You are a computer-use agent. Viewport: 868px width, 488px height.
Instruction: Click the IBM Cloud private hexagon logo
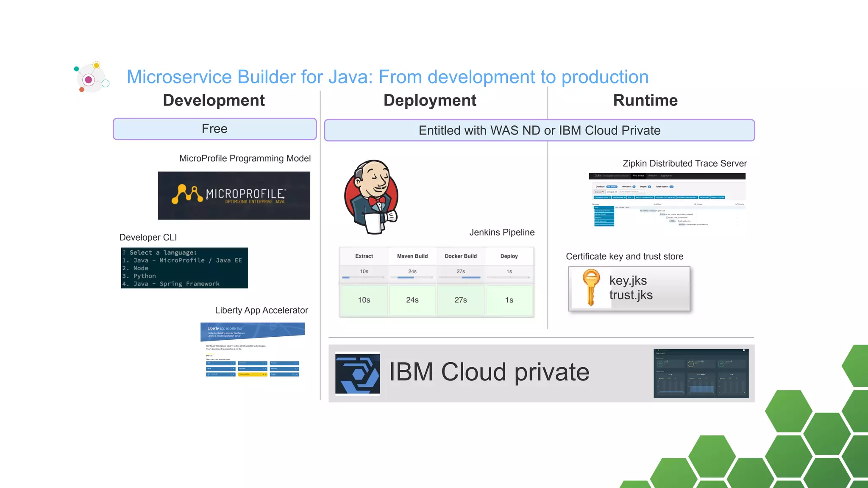(x=357, y=374)
